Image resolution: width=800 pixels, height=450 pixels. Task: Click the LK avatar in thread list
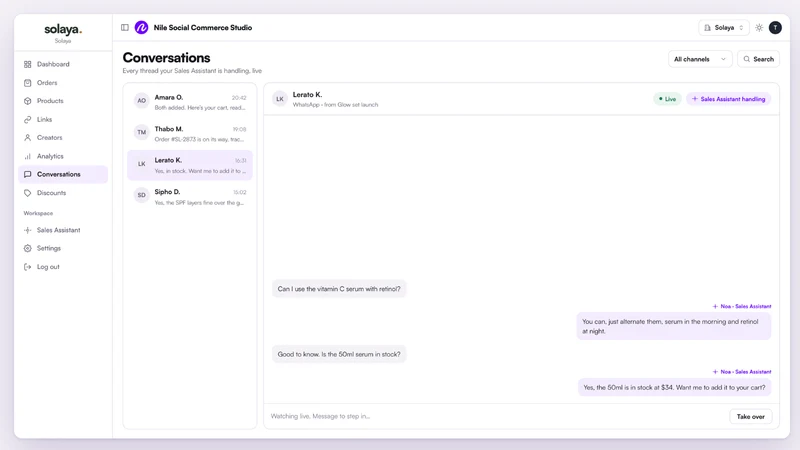click(141, 164)
